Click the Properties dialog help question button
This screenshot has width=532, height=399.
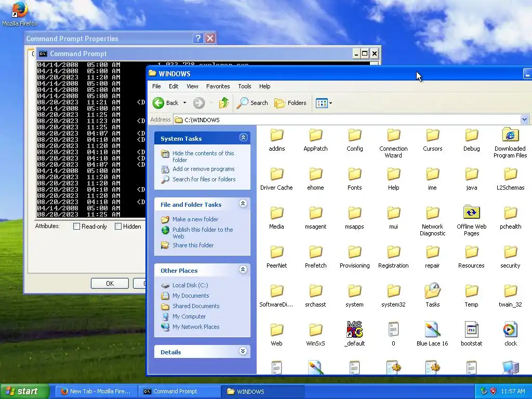tap(198, 38)
